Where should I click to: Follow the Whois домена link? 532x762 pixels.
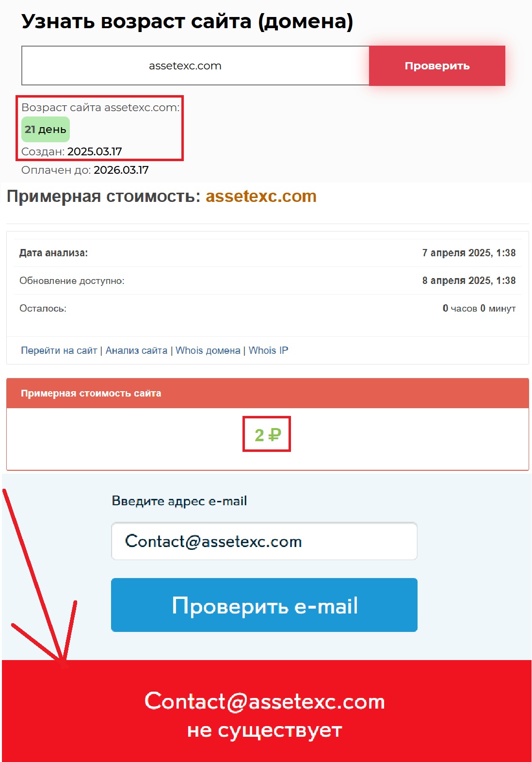coord(208,350)
